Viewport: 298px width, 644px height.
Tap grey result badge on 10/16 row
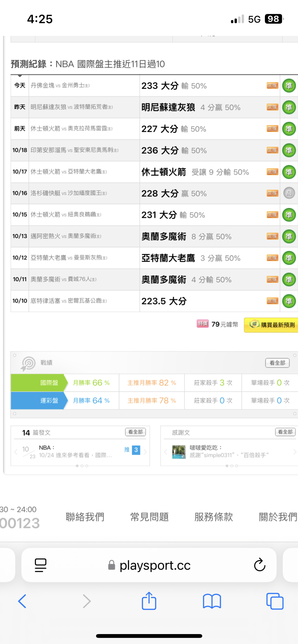289,193
